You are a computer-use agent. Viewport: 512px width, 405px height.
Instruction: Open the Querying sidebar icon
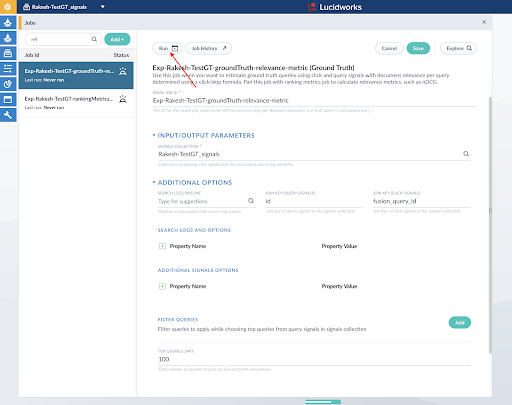point(8,38)
